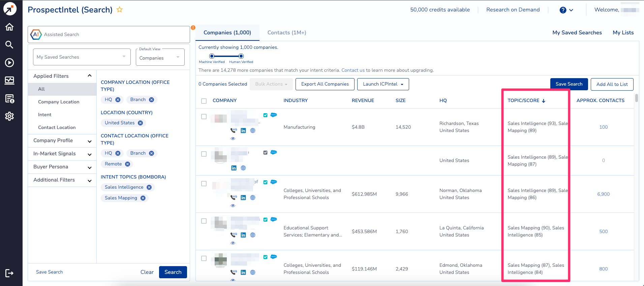
Task: Select checkbox for Edmond, Oklahoma company
Action: coord(204,258)
